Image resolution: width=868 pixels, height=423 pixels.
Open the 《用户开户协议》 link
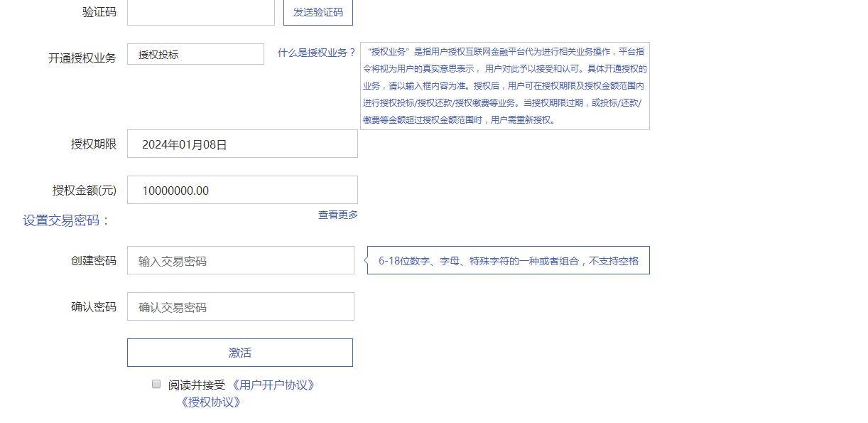pos(273,385)
